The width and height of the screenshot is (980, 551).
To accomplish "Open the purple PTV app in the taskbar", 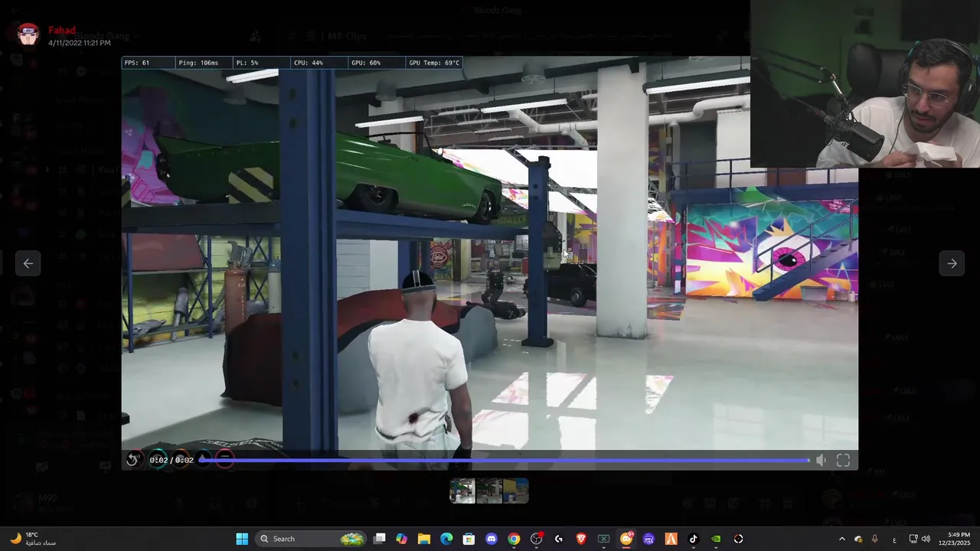I will pyautogui.click(x=648, y=539).
